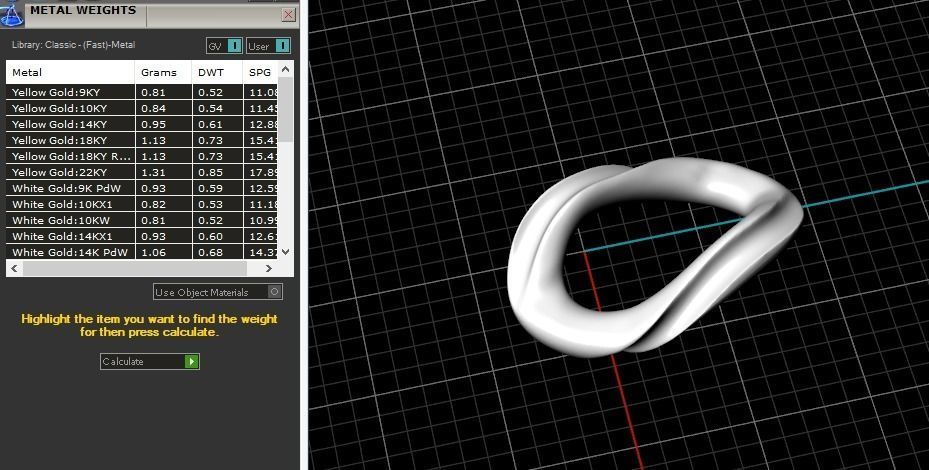This screenshot has height=470, width=929.
Task: Select the White Gold:10KX1 row
Action: 142,204
